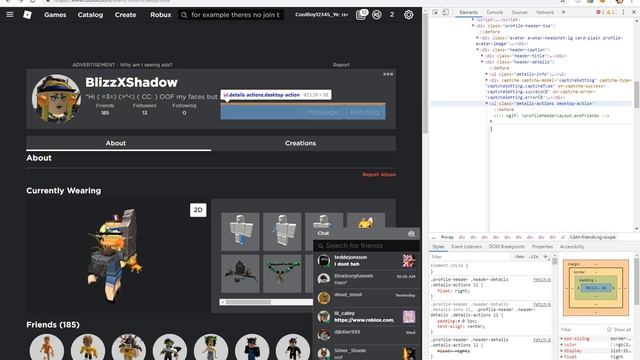Open Create in Roblox navbar
Screen dimensions: 640x360
tap(125, 15)
